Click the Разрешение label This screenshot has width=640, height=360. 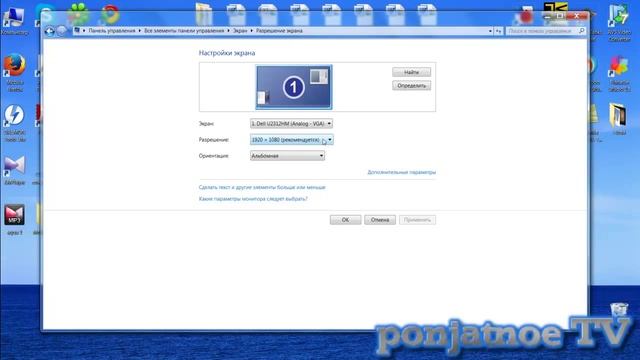(214, 140)
